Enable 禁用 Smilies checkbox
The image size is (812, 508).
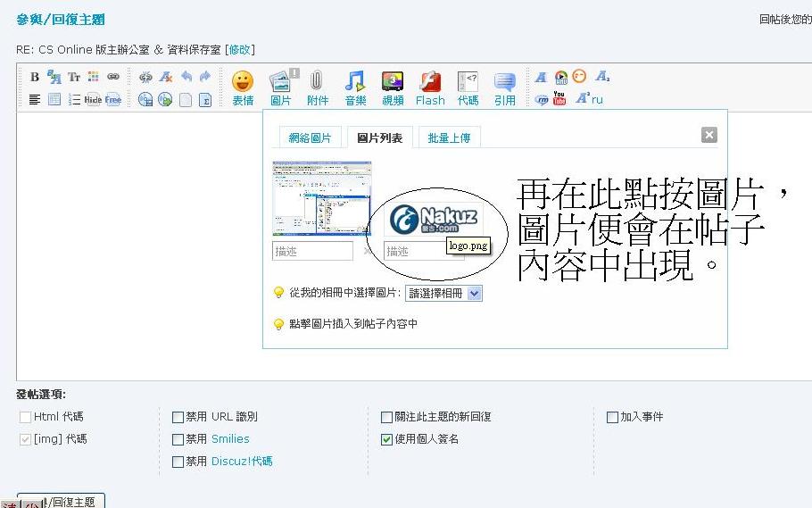178,439
